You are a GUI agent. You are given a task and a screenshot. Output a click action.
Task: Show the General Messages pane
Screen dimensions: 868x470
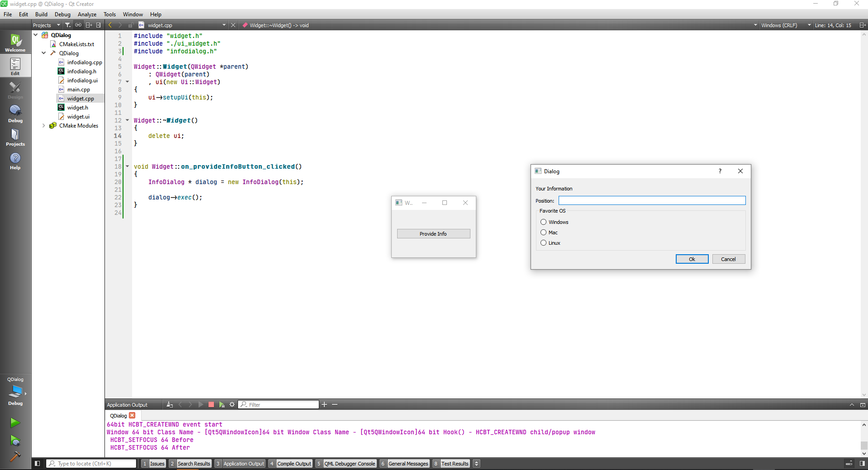click(x=404, y=464)
